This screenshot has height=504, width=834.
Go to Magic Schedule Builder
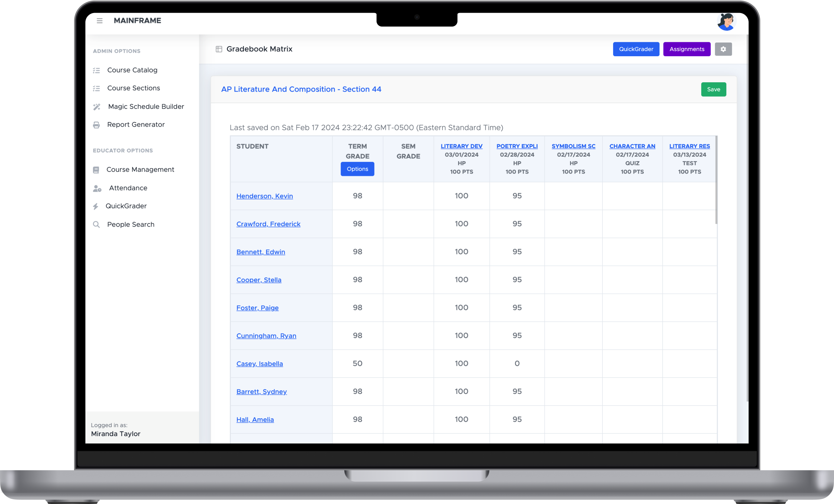pos(146,106)
